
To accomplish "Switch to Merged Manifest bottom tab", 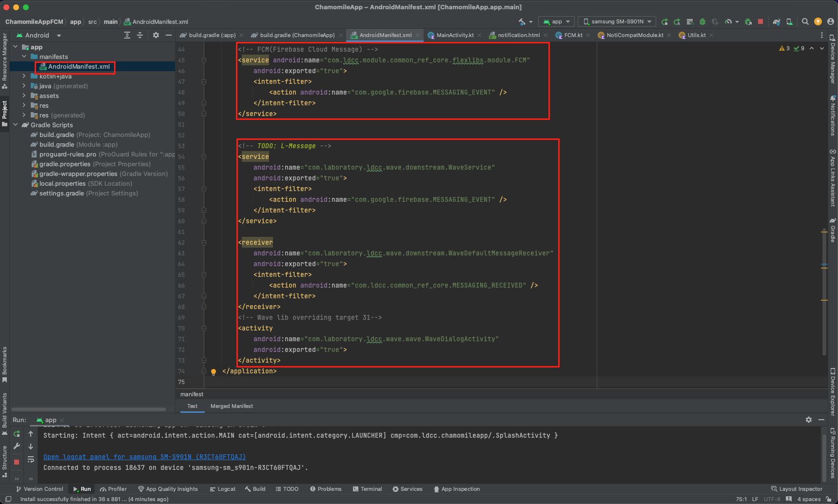I will [x=232, y=406].
